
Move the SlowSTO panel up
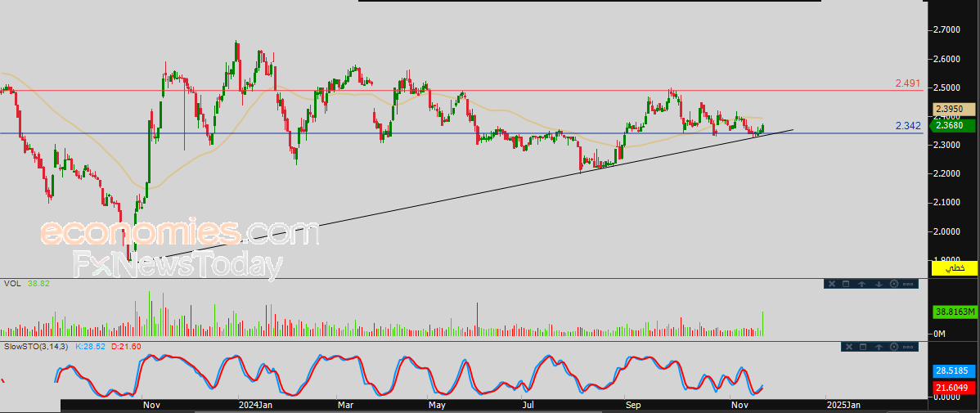[x=878, y=347]
